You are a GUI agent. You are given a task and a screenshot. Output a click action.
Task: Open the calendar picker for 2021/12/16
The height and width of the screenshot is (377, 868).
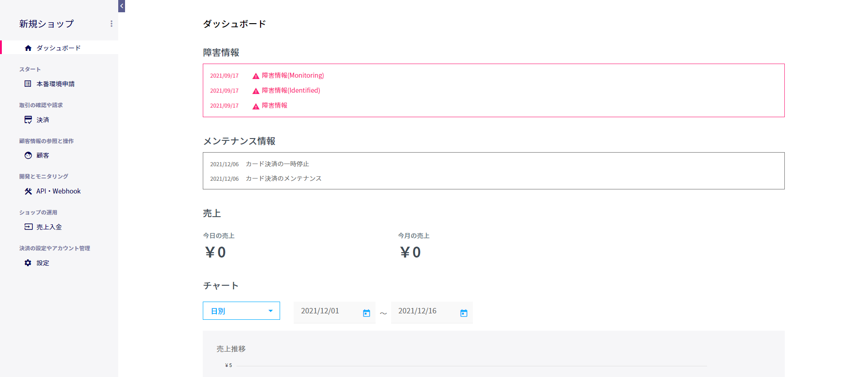[464, 313]
